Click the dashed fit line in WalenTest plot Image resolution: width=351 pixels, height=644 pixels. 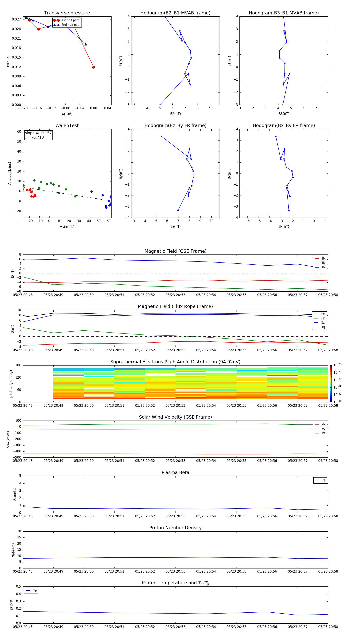(x=67, y=194)
